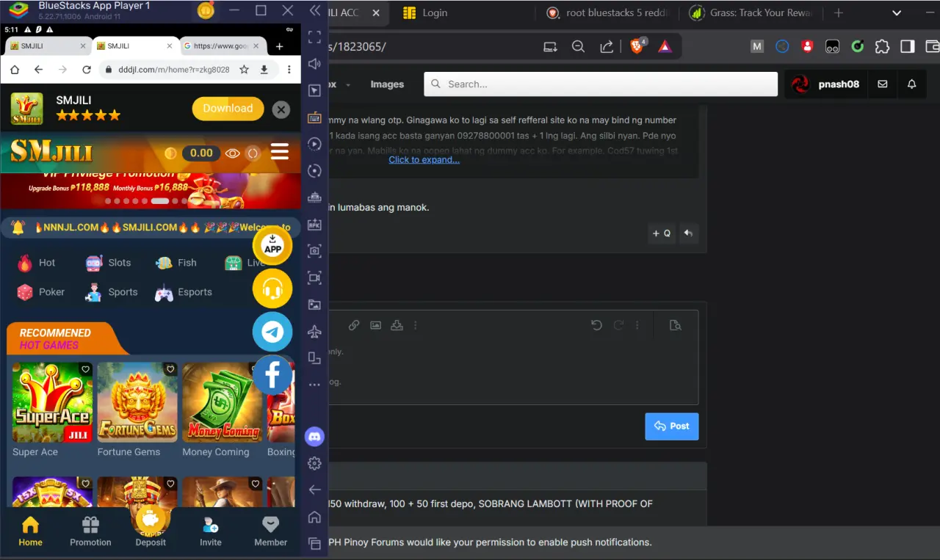Image resolution: width=940 pixels, height=560 pixels.
Task: Select the Sports games category
Action: (x=112, y=292)
